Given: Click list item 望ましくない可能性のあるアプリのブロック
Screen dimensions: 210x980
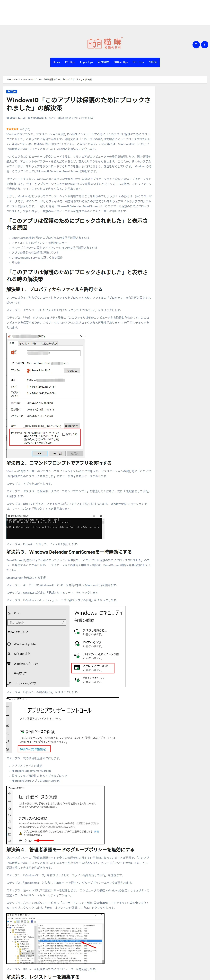Looking at the screenshot, I should [39, 775].
